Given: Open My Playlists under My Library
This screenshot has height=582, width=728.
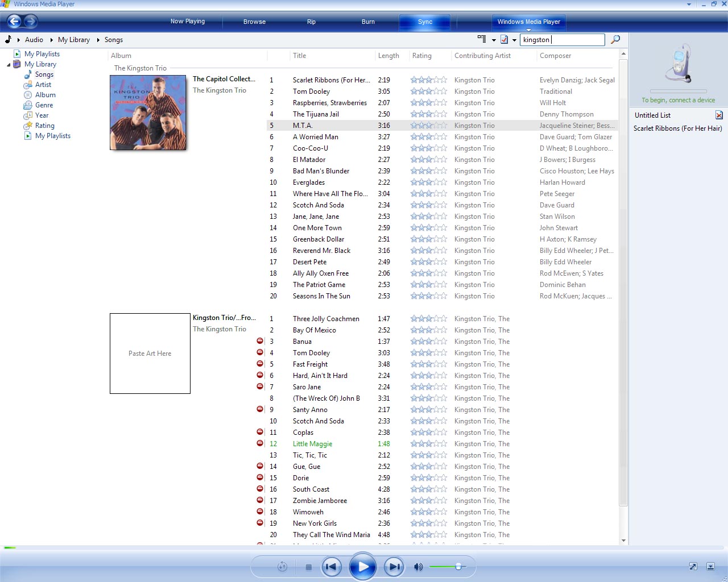Looking at the screenshot, I should tap(53, 136).
